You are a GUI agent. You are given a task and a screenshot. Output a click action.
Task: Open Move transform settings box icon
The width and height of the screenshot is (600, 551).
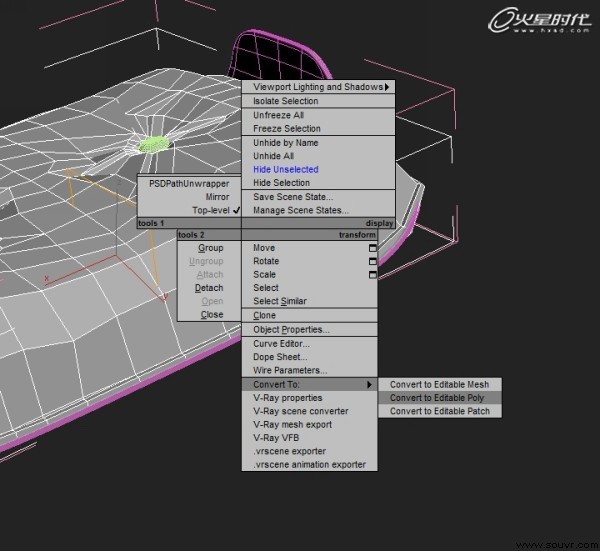click(x=372, y=248)
